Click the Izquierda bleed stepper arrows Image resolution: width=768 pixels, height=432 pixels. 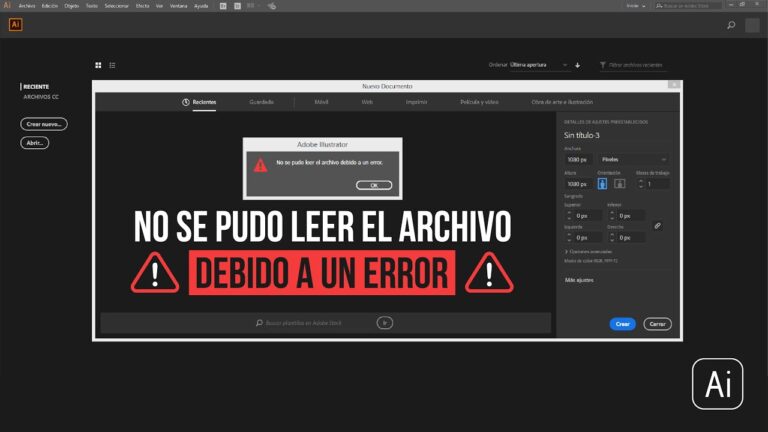tap(569, 238)
